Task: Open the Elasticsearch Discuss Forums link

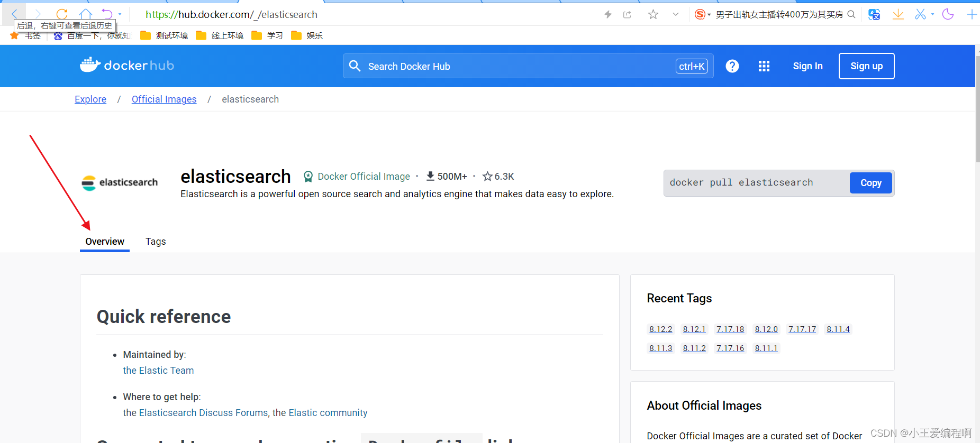Action: click(204, 413)
